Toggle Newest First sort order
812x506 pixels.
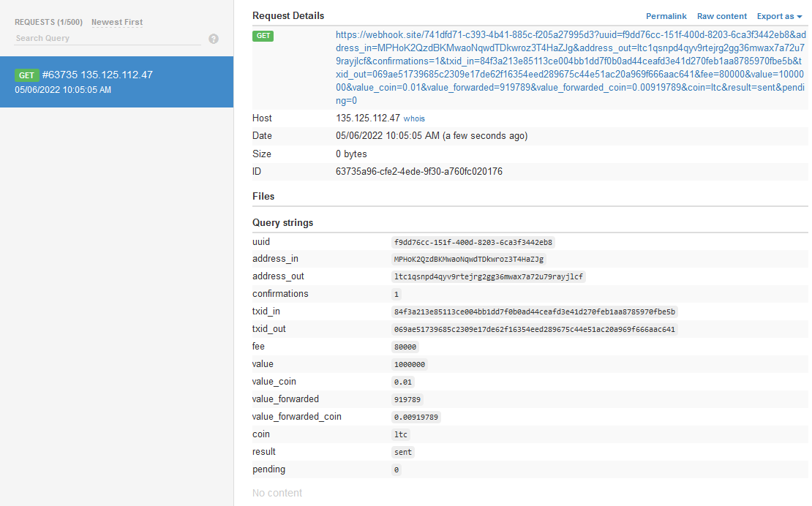click(x=117, y=22)
